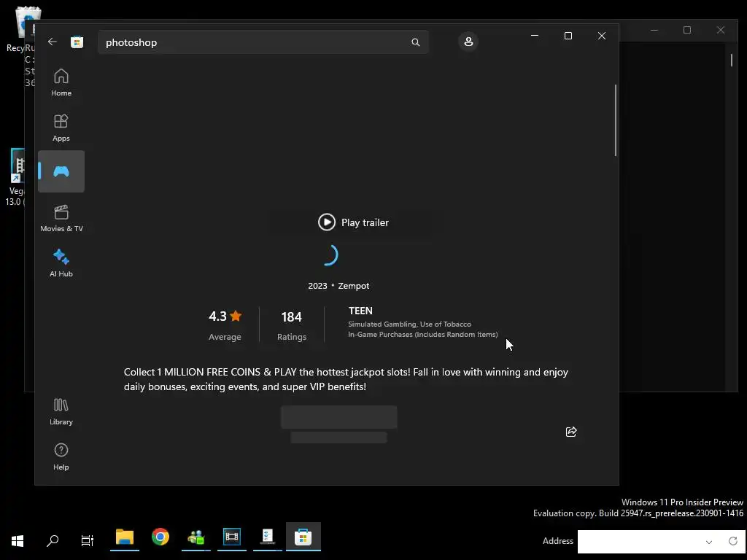Click the Zempot publisher link
Image resolution: width=747 pixels, height=560 pixels.
(x=354, y=286)
